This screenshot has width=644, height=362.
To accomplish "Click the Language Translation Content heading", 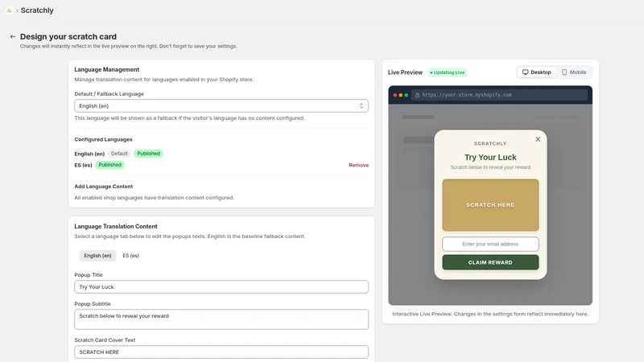I will point(116,226).
